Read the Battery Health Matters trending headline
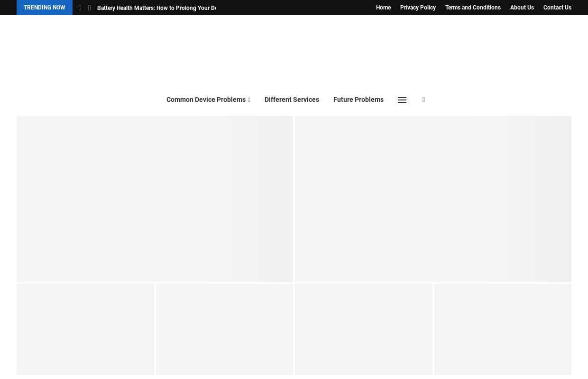 pyautogui.click(x=156, y=8)
